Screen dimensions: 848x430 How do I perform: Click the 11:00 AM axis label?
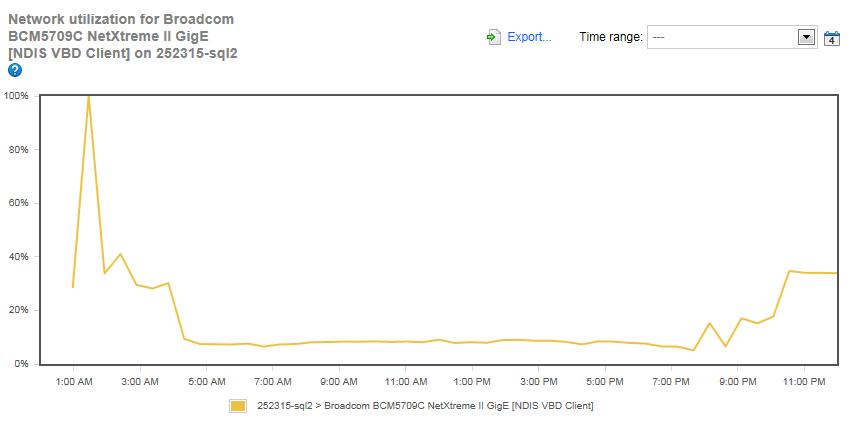click(x=406, y=381)
